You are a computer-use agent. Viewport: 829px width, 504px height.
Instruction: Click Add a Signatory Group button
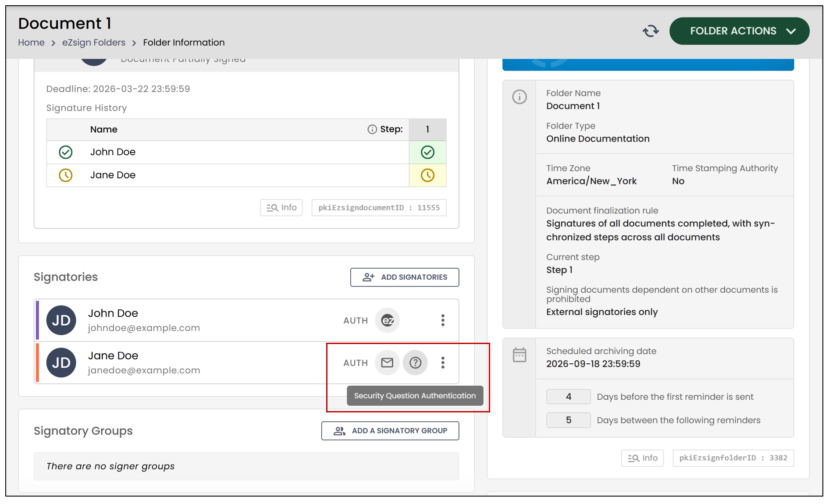click(x=390, y=431)
